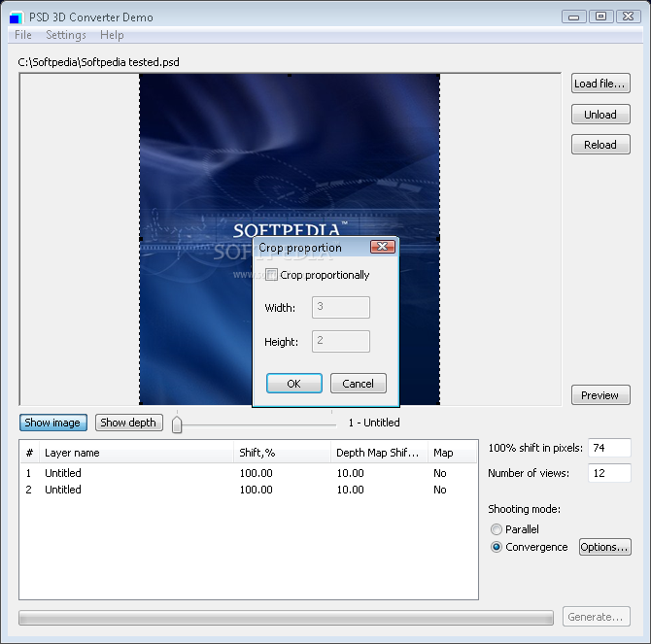651x644 pixels.
Task: Click the Shift,% column header
Action: coord(282,453)
